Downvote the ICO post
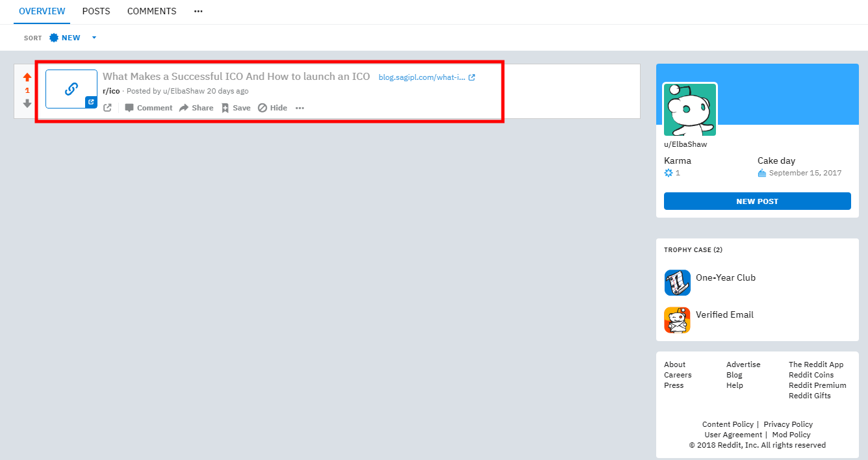 pyautogui.click(x=27, y=103)
